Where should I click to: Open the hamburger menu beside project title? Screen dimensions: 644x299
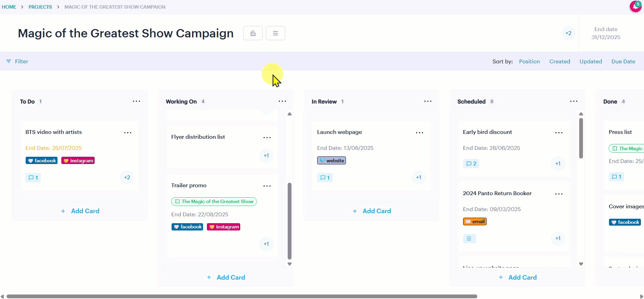pos(276,33)
